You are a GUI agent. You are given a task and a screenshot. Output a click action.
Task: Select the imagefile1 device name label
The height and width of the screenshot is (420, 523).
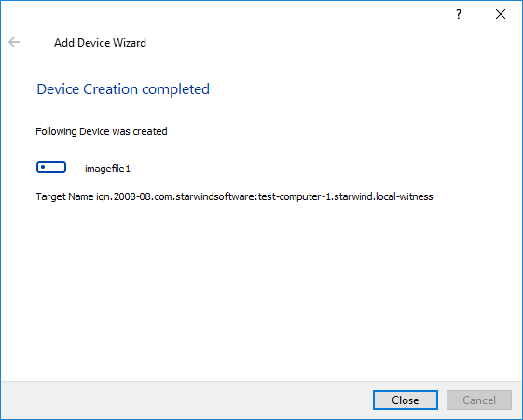coord(107,169)
